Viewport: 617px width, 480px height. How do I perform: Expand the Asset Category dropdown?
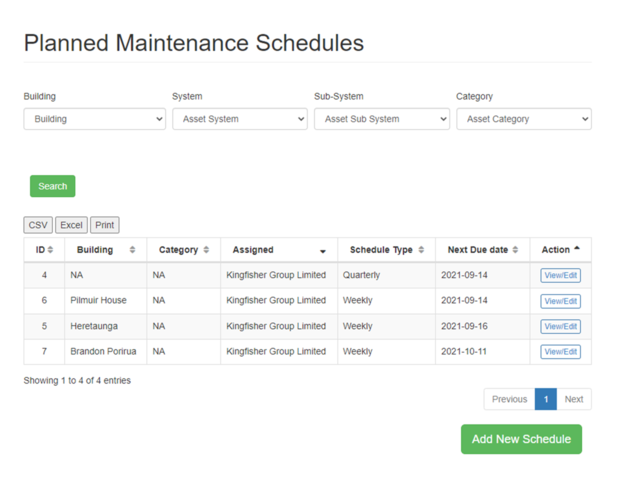(523, 119)
